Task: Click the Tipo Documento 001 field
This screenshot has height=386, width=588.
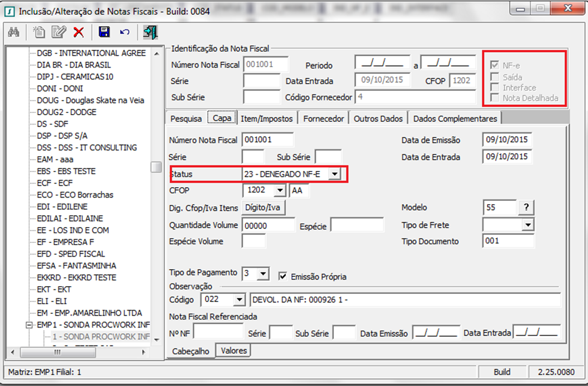Action: pos(508,241)
